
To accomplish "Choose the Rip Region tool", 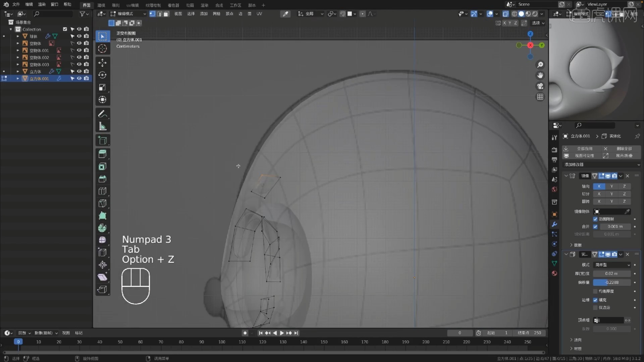I will tap(102, 290).
